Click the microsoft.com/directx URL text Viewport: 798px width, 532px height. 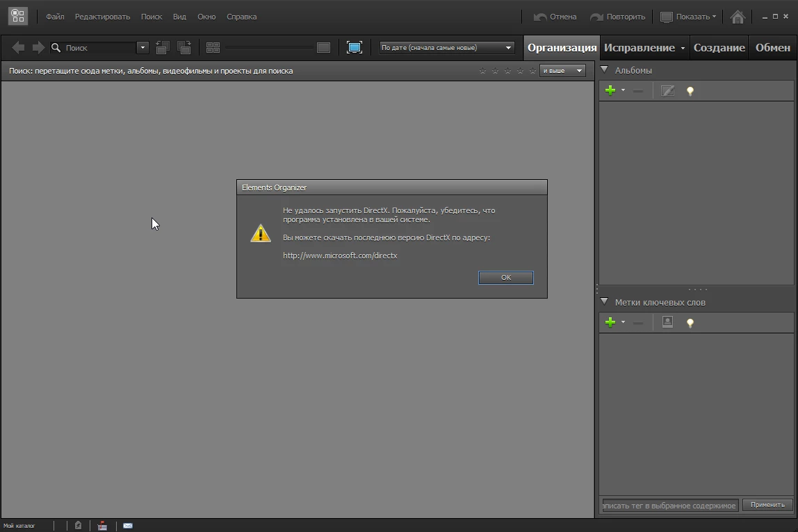point(340,256)
